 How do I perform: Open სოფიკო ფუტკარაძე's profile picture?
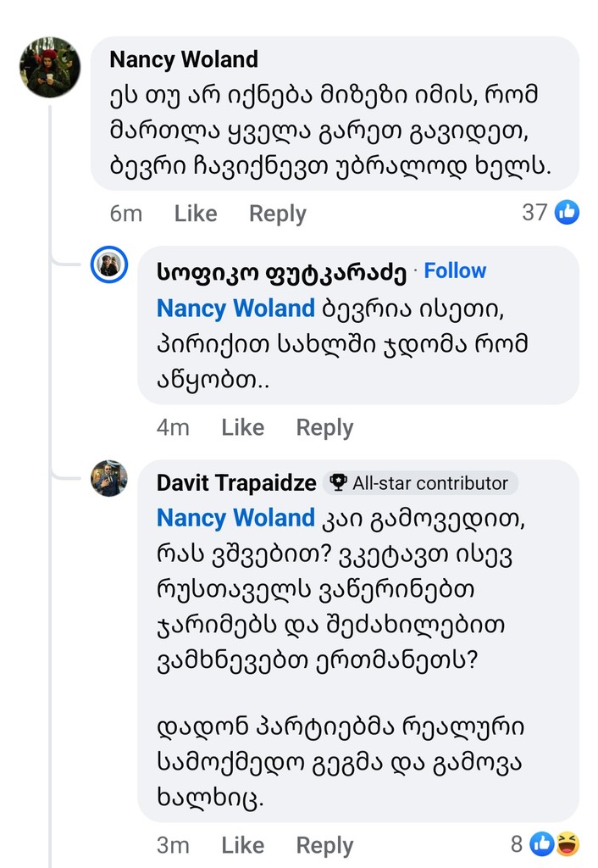pyautogui.click(x=109, y=266)
